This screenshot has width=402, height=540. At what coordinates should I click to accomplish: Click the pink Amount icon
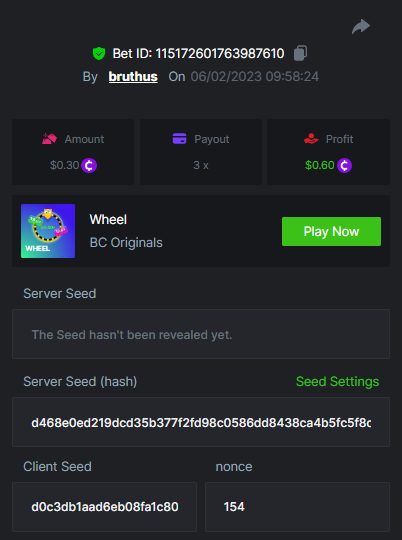click(49, 139)
